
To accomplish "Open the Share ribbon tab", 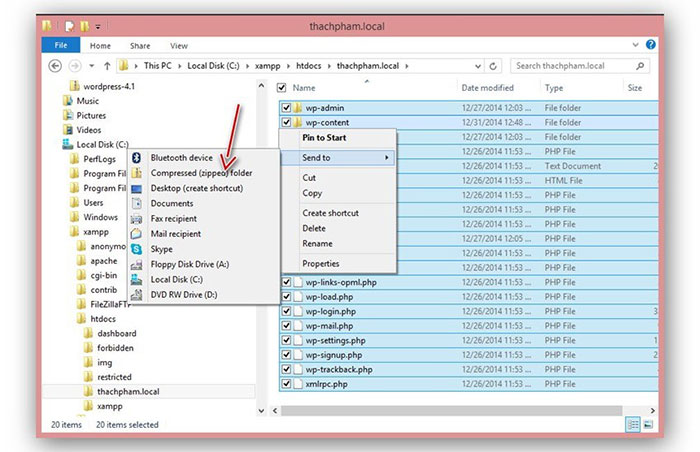I will (140, 46).
